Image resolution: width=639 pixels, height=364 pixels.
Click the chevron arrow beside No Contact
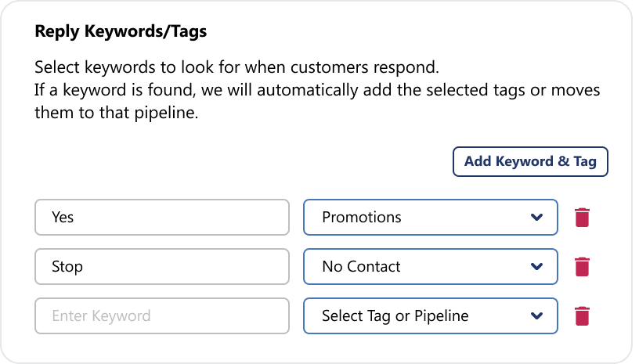pyautogui.click(x=536, y=267)
